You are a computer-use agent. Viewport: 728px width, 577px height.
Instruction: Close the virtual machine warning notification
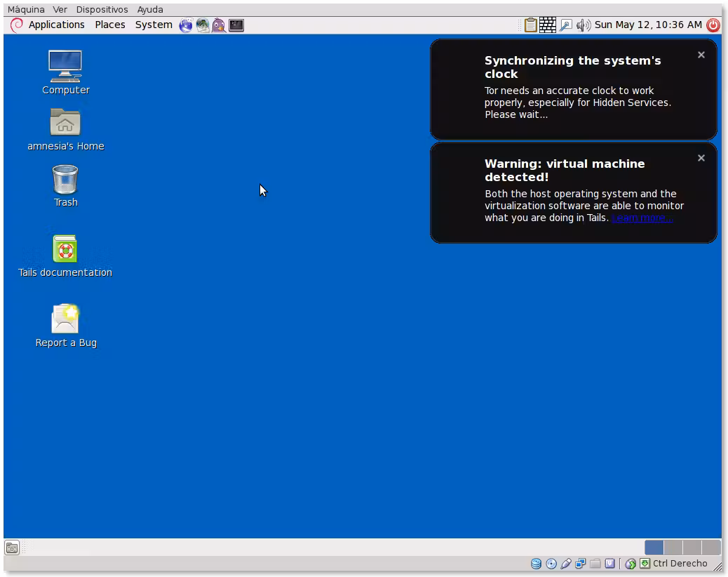701,158
